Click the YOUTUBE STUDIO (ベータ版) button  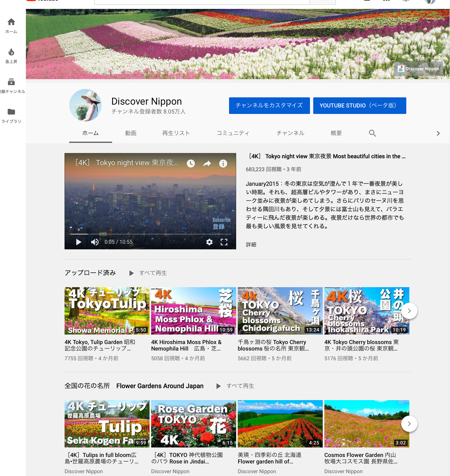point(360,106)
